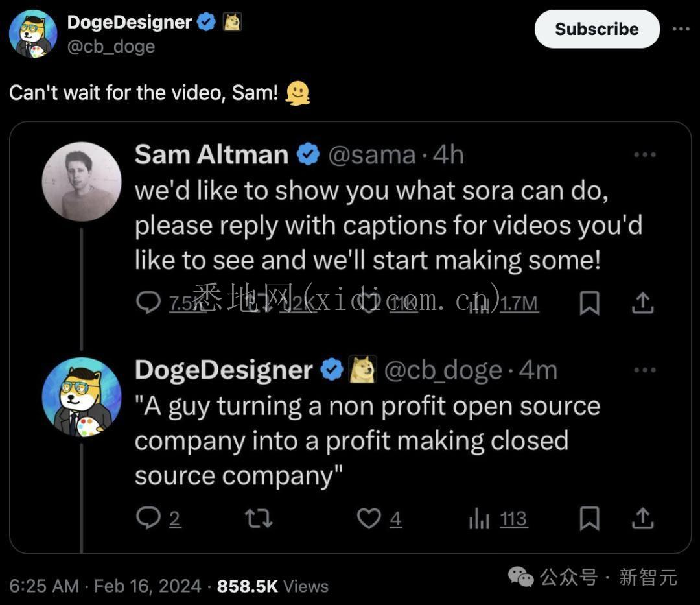700x605 pixels.
Task: Open the main post's more options menu
Action: 681,29
